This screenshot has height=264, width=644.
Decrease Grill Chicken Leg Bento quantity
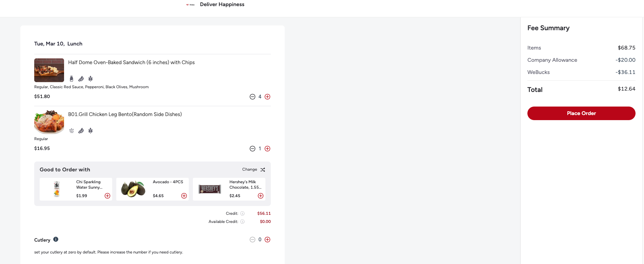[253, 149]
